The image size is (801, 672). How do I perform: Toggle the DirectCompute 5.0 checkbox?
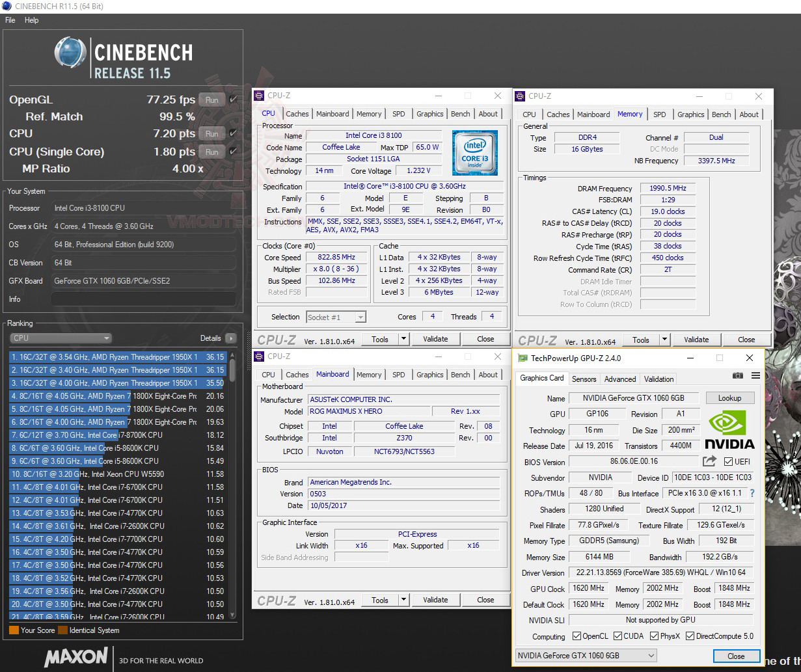tap(690, 636)
